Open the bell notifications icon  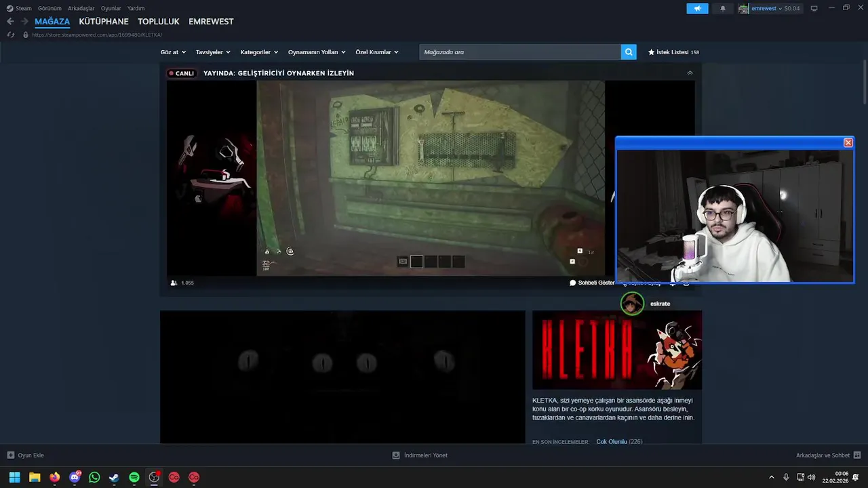(722, 8)
